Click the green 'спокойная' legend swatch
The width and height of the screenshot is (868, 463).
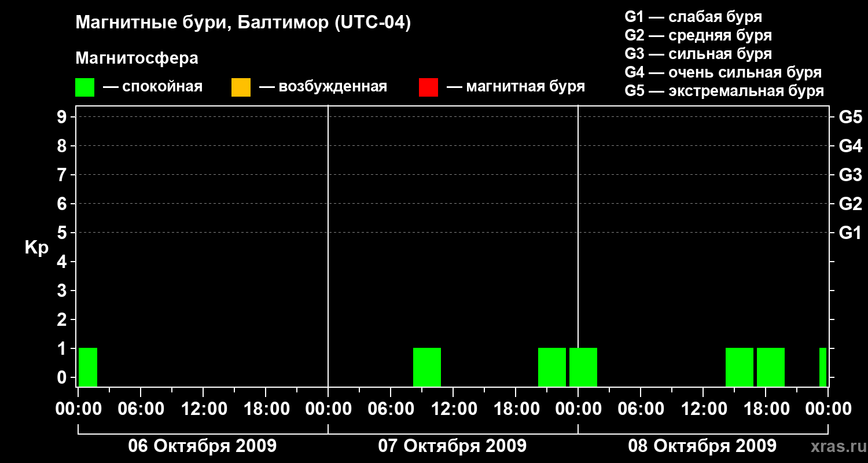coord(85,87)
